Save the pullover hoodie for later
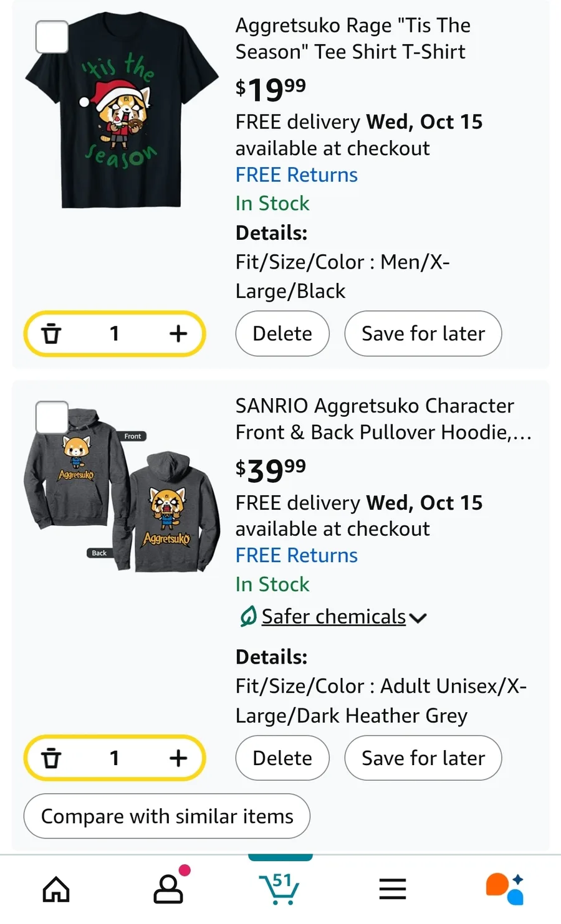This screenshot has height=924, width=561. click(x=423, y=758)
